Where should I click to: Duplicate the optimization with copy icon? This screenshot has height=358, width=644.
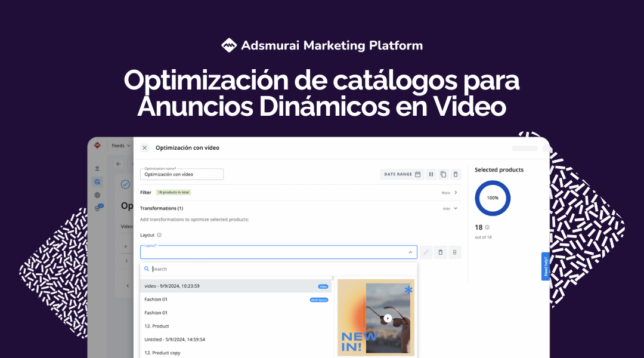(x=443, y=174)
